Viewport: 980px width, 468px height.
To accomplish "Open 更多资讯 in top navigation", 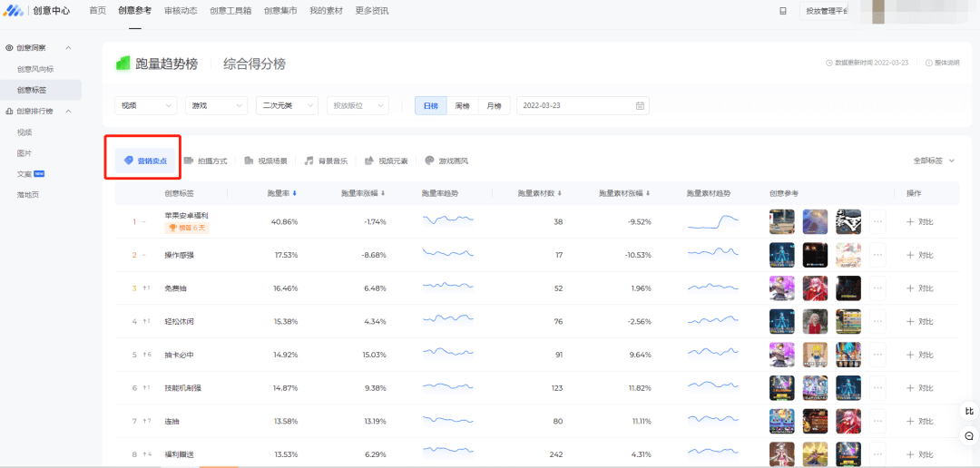I will pyautogui.click(x=372, y=11).
